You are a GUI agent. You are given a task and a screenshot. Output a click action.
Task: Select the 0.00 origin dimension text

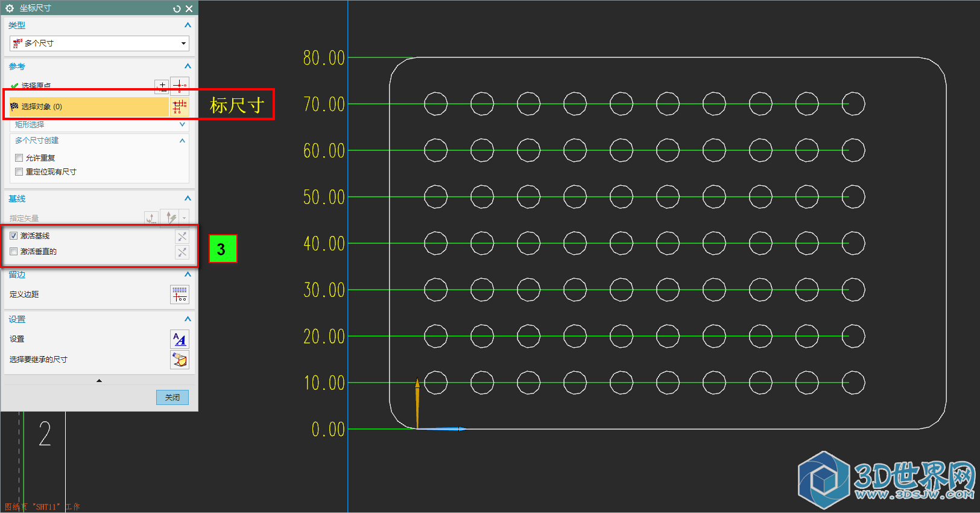pyautogui.click(x=328, y=430)
